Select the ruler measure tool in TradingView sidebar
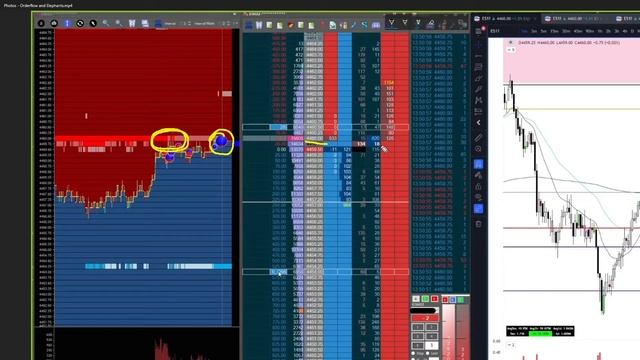Screen dimensions: 640x360 [478, 138]
